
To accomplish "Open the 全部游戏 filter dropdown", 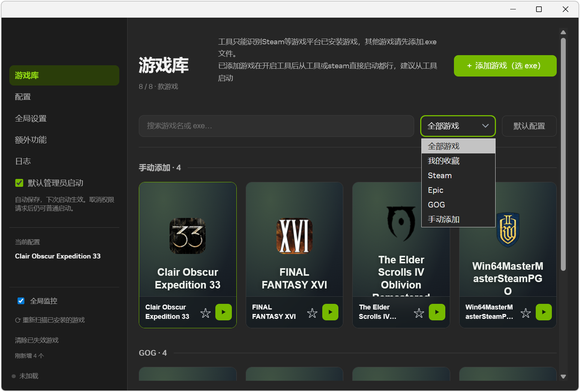I will click(458, 126).
